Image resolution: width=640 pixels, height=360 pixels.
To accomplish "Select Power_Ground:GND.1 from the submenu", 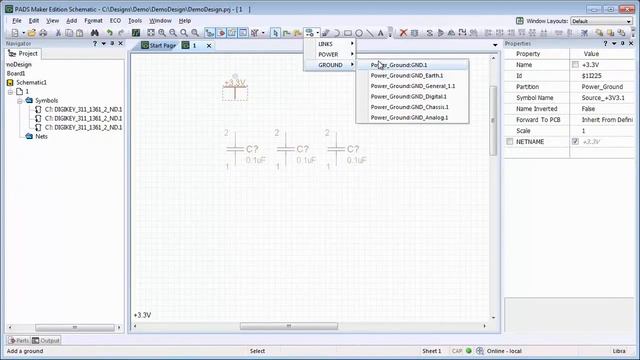I will point(413,65).
